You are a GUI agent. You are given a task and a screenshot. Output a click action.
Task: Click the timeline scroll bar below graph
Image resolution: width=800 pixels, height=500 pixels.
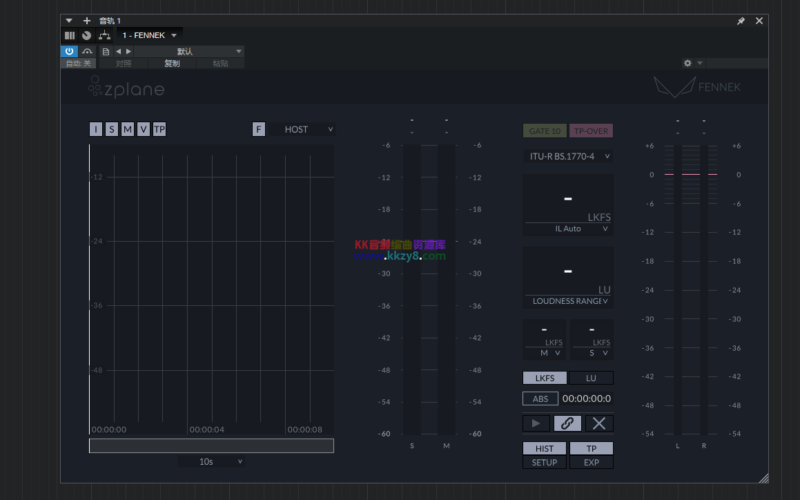(211, 445)
